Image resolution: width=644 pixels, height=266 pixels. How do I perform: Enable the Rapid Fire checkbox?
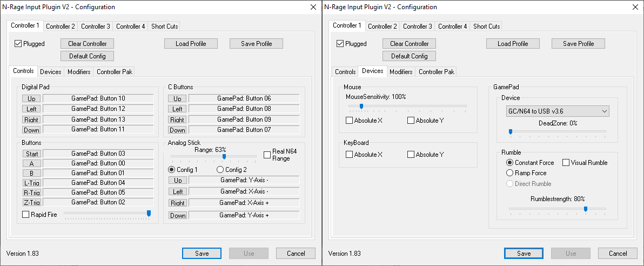pyautogui.click(x=26, y=215)
